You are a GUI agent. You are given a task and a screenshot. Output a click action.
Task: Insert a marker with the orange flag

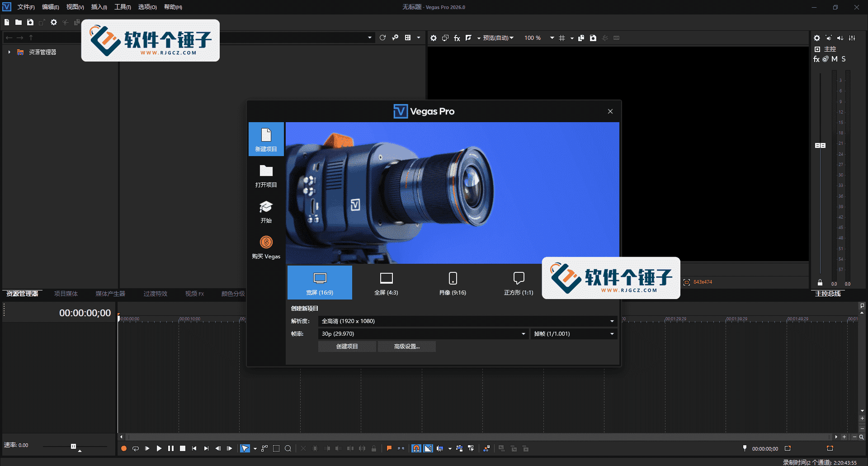coord(389,448)
